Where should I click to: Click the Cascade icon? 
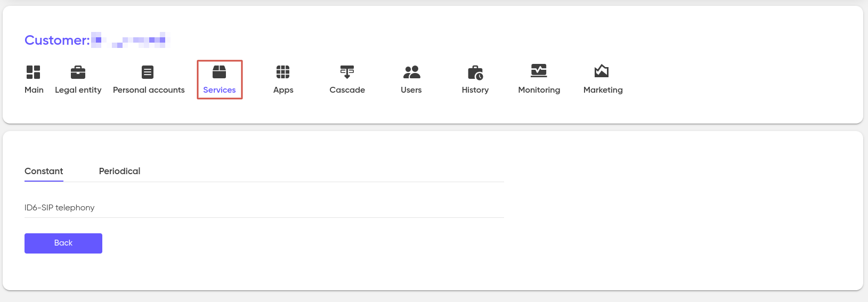[x=347, y=72]
